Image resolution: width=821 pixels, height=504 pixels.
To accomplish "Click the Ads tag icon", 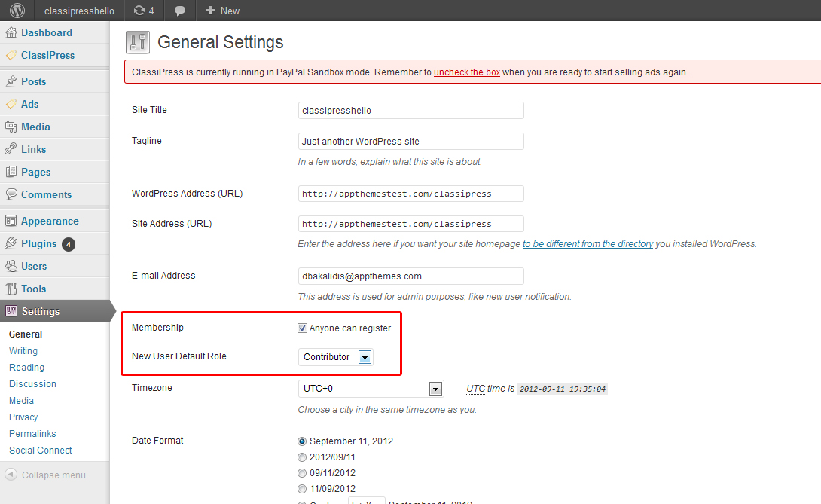I will coord(11,104).
